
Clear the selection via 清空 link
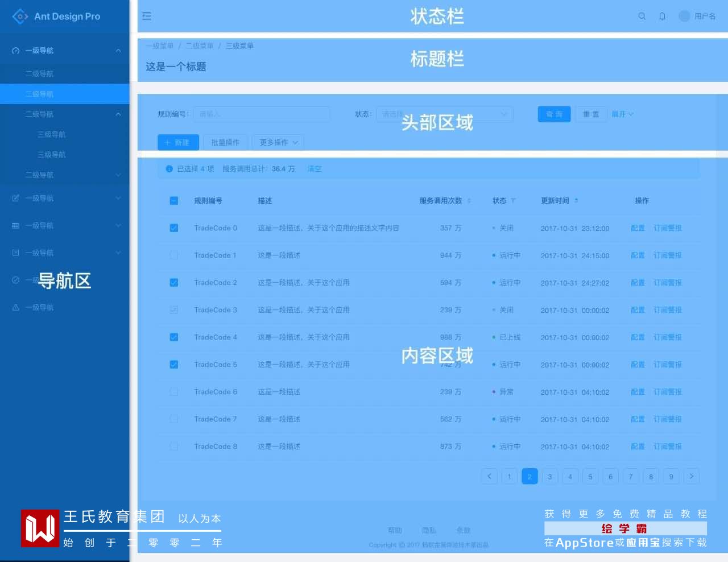(315, 169)
